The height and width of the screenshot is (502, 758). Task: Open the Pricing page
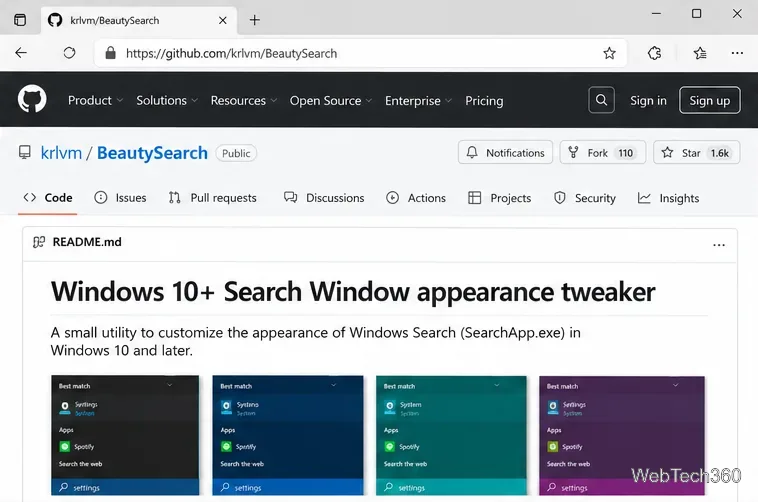click(484, 100)
